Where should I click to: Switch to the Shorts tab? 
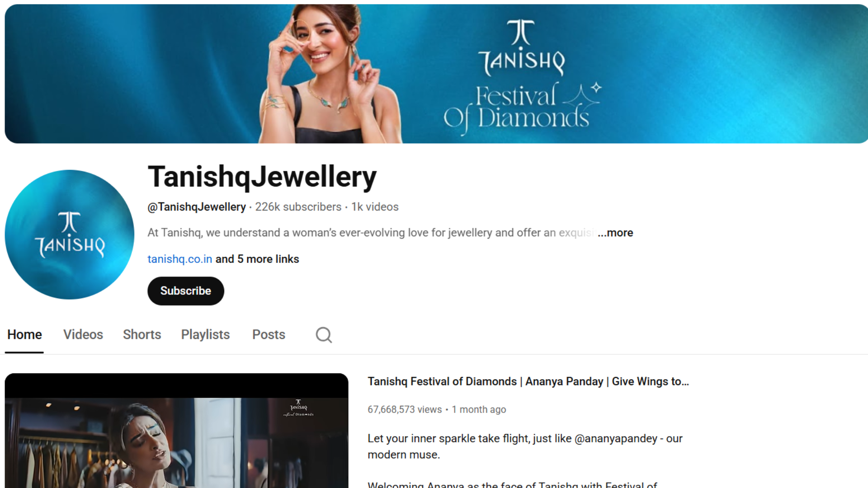(x=142, y=334)
